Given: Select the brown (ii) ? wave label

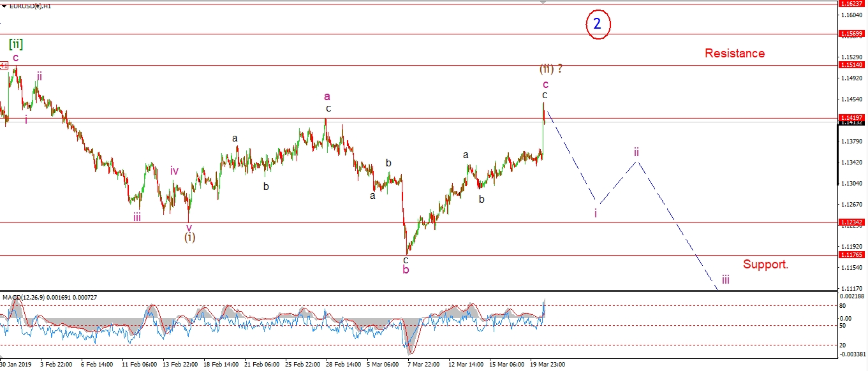Looking at the screenshot, I should pyautogui.click(x=550, y=69).
